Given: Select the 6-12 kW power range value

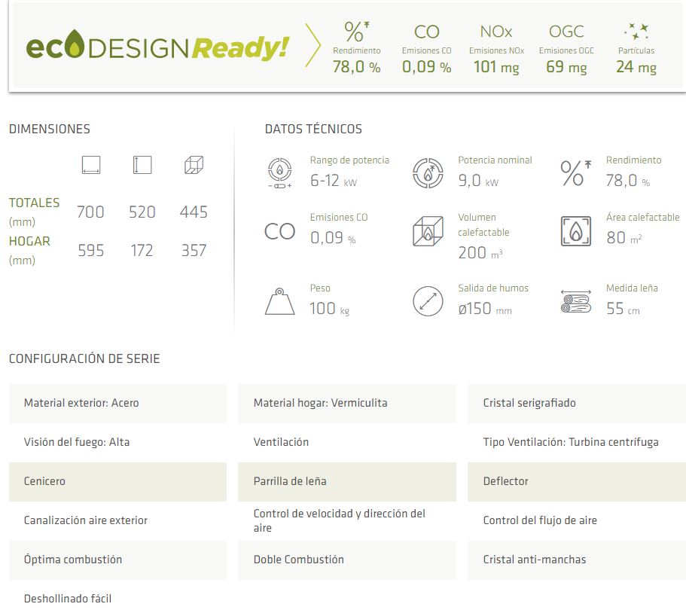Looking at the screenshot, I should click(x=334, y=180).
